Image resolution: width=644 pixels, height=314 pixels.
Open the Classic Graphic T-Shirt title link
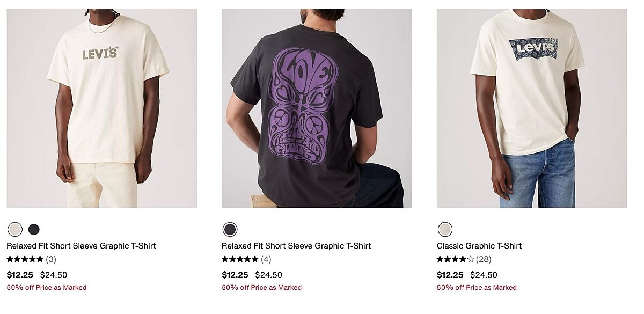(x=479, y=246)
